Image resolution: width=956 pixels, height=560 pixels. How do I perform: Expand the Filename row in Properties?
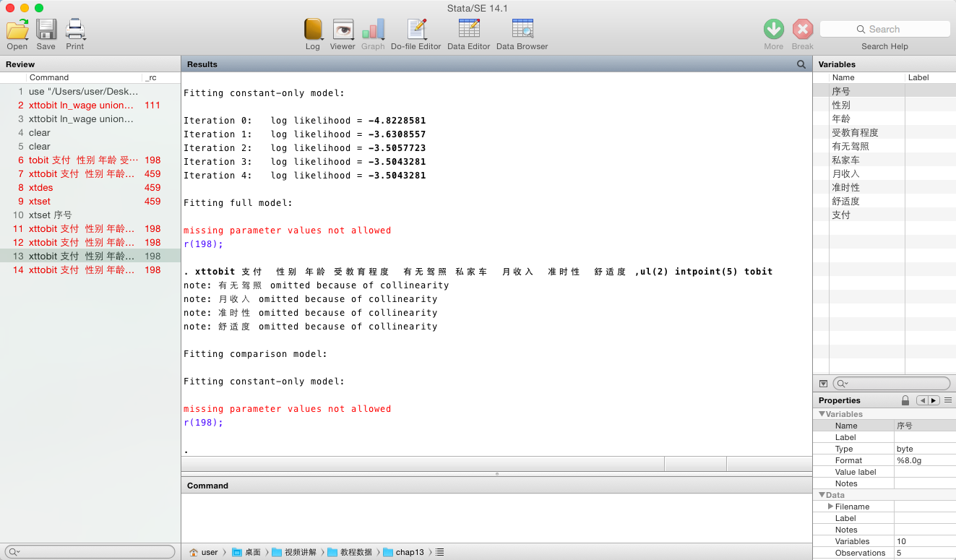click(x=831, y=507)
